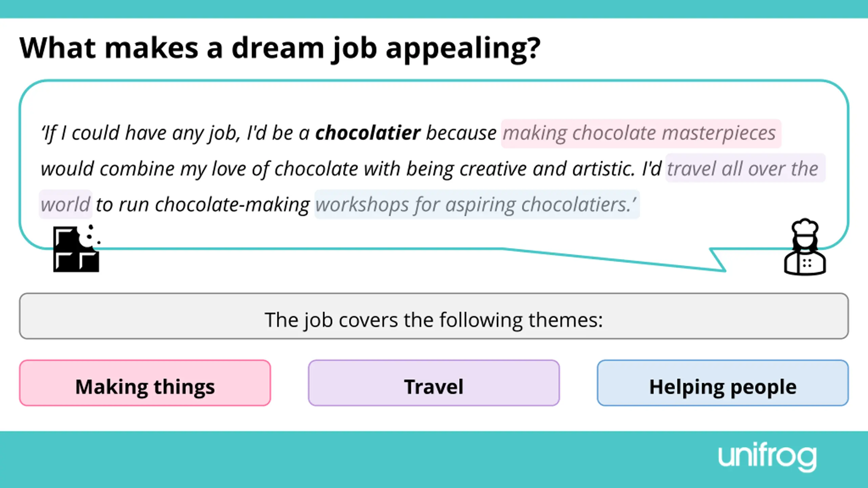The height and width of the screenshot is (488, 868).
Task: Click the unifrog logo in the footer
Action: coord(767,457)
